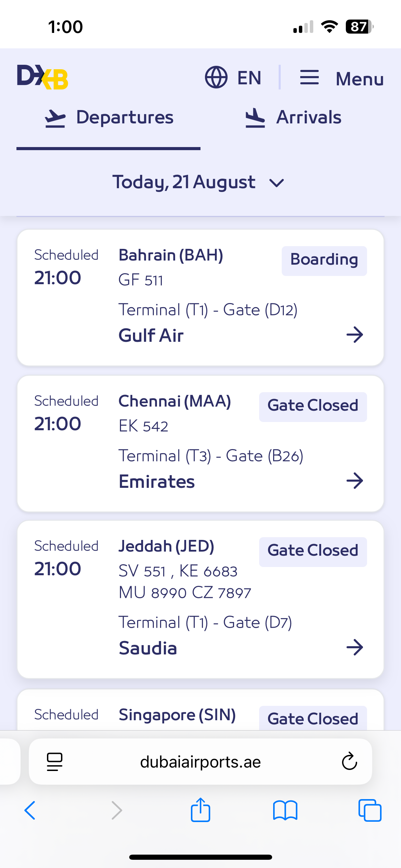This screenshot has width=401, height=868.
Task: Reload the dubaiairports.ae page
Action: (x=349, y=762)
